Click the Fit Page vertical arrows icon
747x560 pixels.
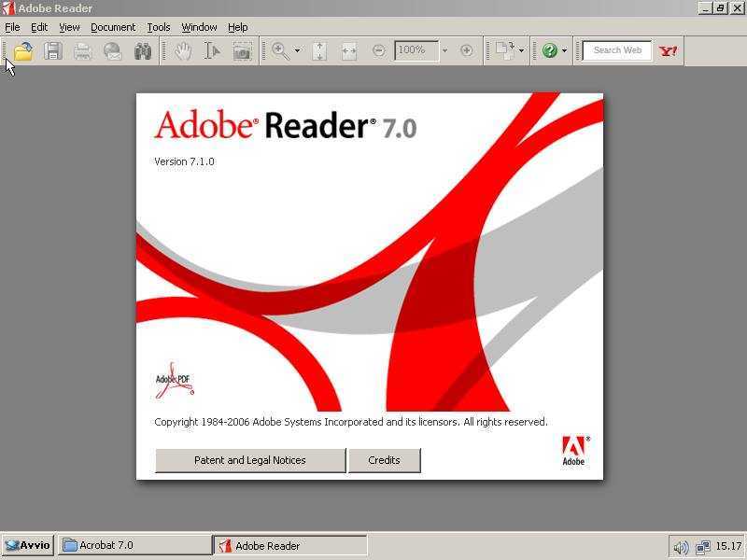[319, 51]
